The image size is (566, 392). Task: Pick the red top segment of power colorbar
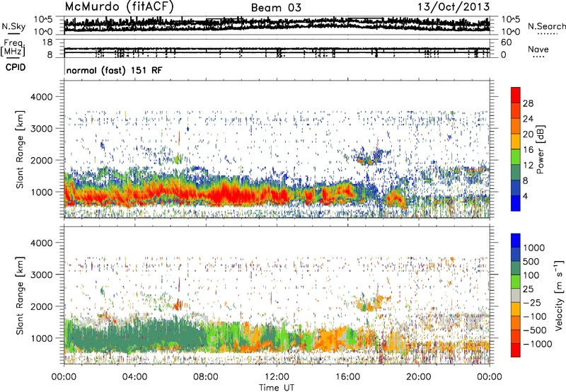pos(516,95)
